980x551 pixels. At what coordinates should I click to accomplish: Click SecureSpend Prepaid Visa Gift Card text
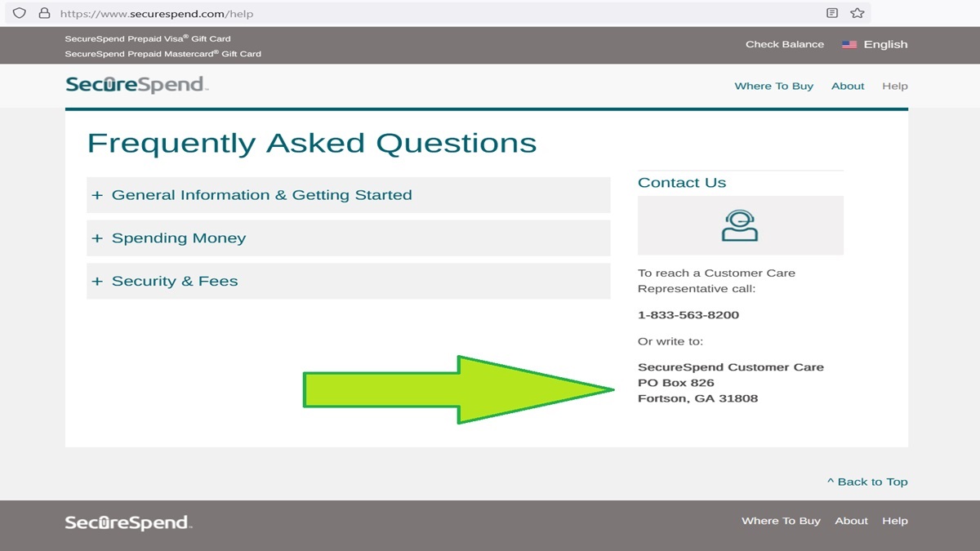[148, 38]
